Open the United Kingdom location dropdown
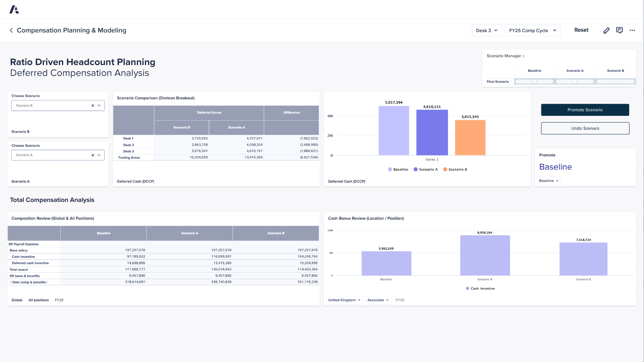 [x=343, y=300]
